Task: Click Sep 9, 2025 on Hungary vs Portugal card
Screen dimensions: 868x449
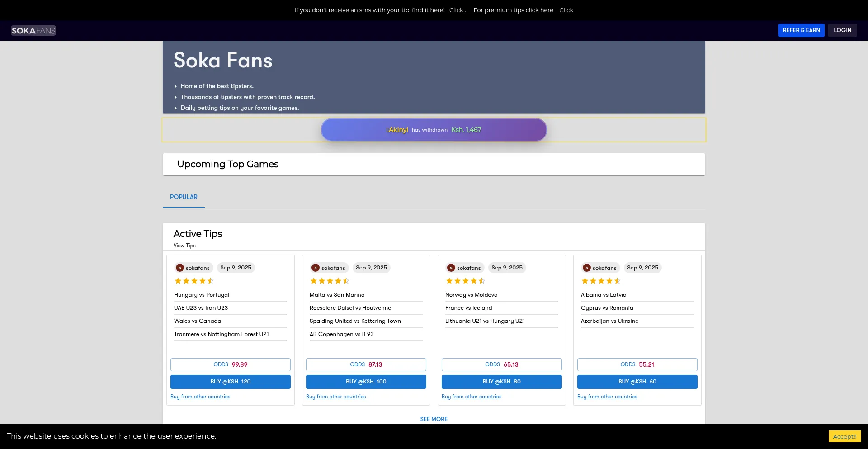Action: click(x=236, y=268)
